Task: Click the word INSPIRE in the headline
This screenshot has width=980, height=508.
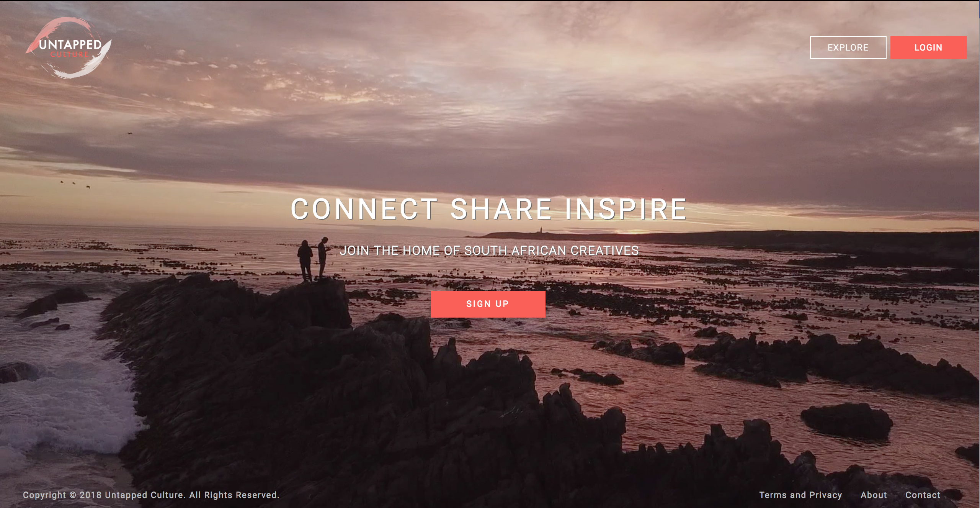Action: pos(626,209)
